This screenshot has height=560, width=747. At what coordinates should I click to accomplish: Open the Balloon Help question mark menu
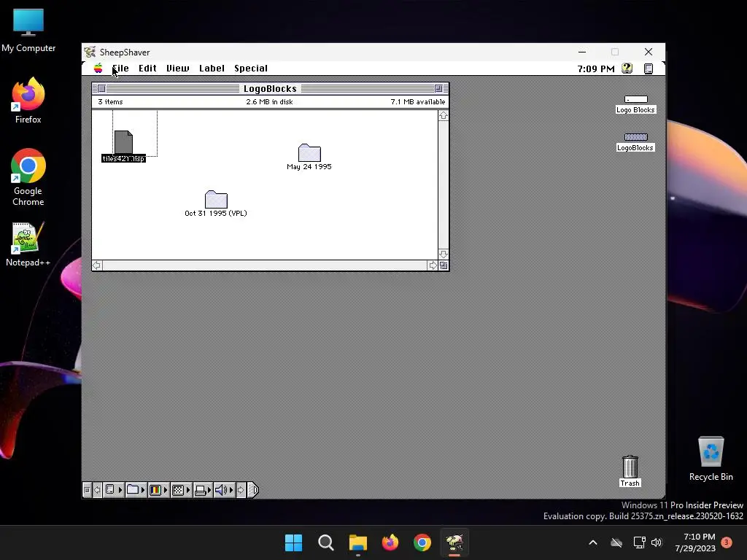click(x=627, y=69)
